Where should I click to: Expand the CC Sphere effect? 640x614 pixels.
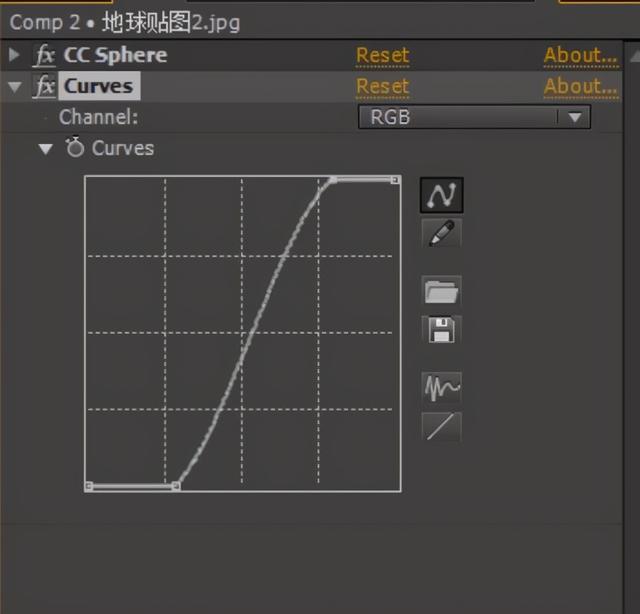[14, 55]
